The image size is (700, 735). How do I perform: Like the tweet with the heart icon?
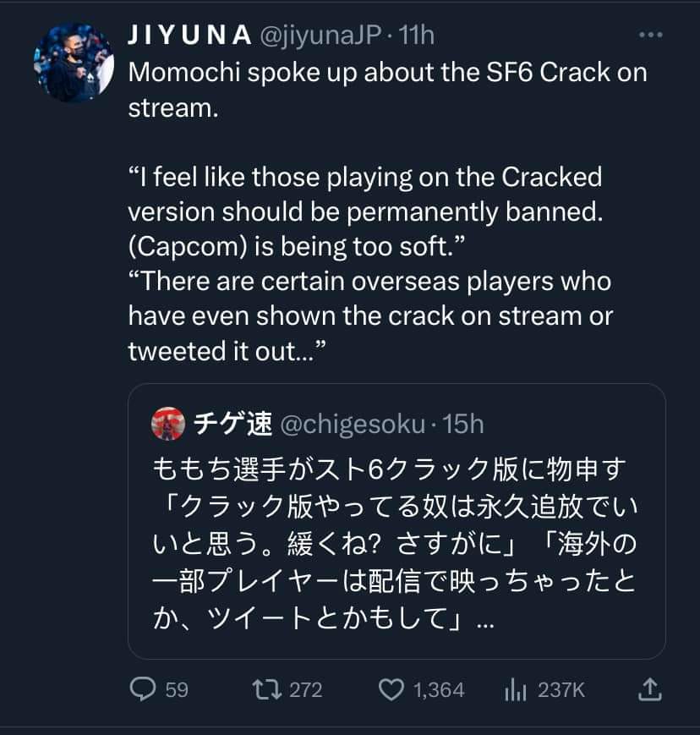[390, 690]
